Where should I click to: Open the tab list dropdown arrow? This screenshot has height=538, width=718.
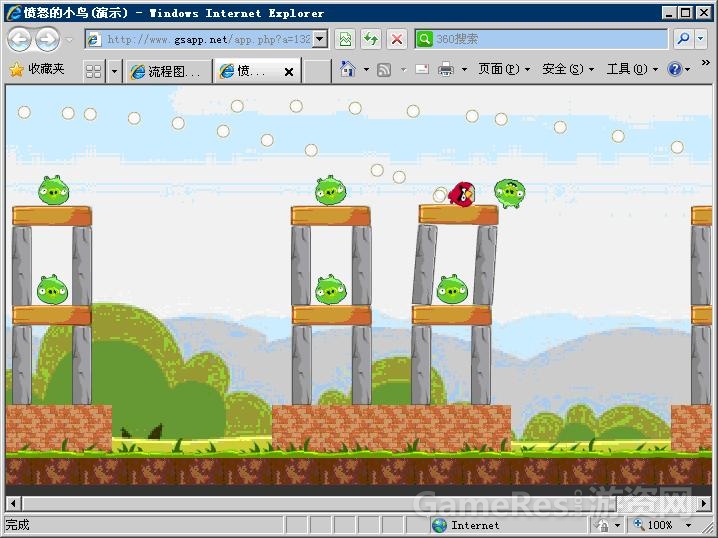pos(114,71)
